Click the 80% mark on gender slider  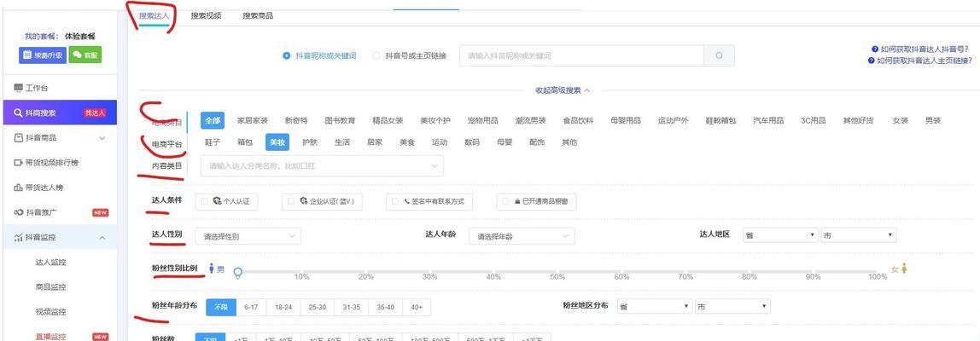749,277
